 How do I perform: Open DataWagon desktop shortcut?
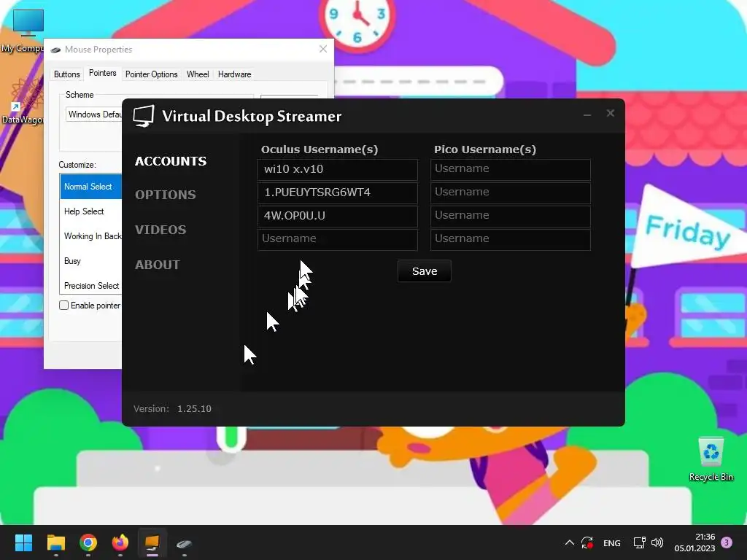[x=23, y=101]
